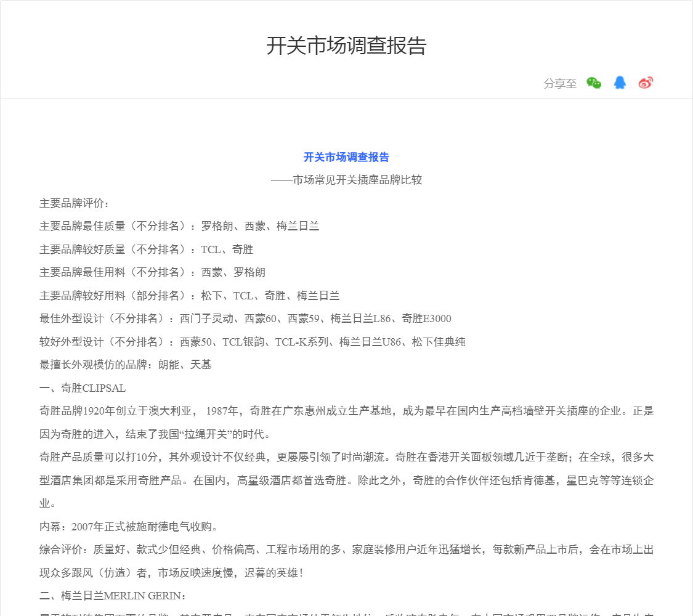This screenshot has width=693, height=616.
Task: Click the line 主要品牌最佳用料 西蒙、罗格朗
Action: (x=153, y=272)
